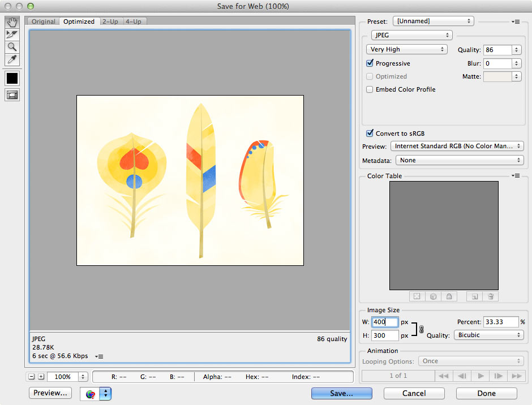Viewport: 532px width, 405px height.
Task: Select the Eyedropper tool
Action: click(x=12, y=59)
